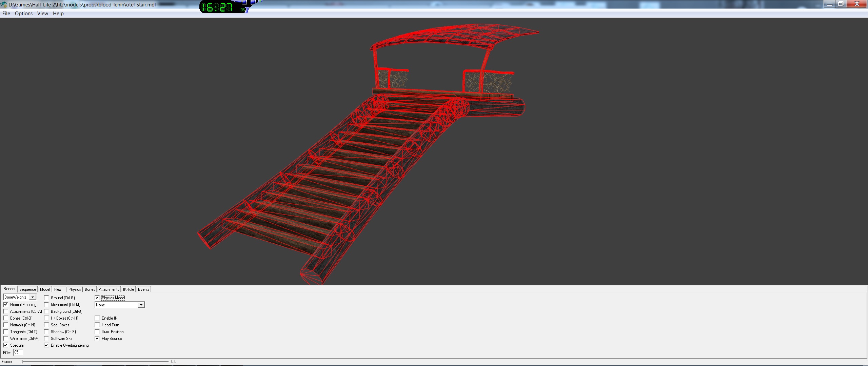Turn off Normal Mapping checkbox

point(6,305)
